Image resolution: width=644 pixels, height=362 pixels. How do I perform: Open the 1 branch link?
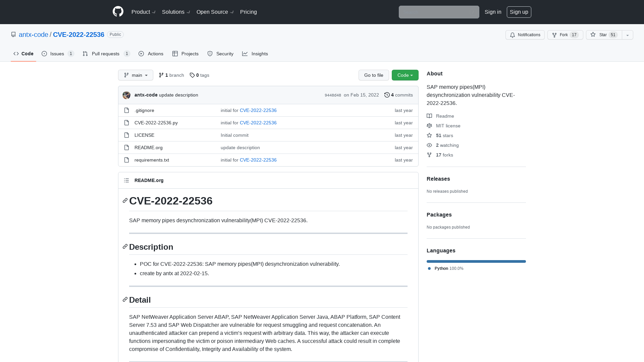point(171,75)
